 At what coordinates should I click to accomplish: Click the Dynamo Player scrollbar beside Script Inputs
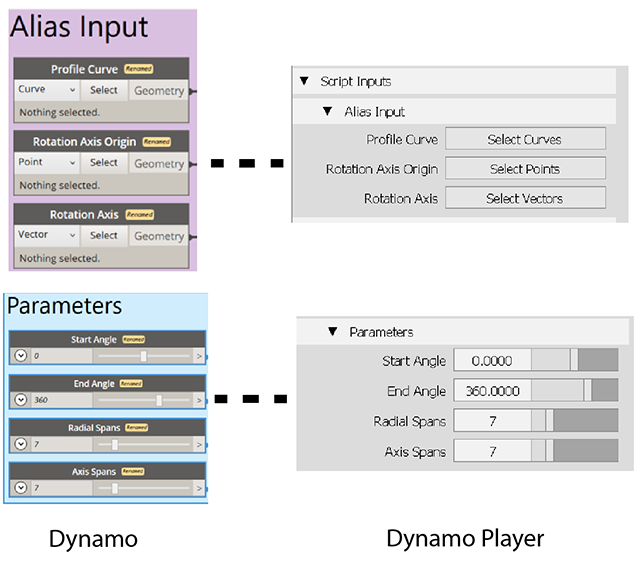click(622, 144)
